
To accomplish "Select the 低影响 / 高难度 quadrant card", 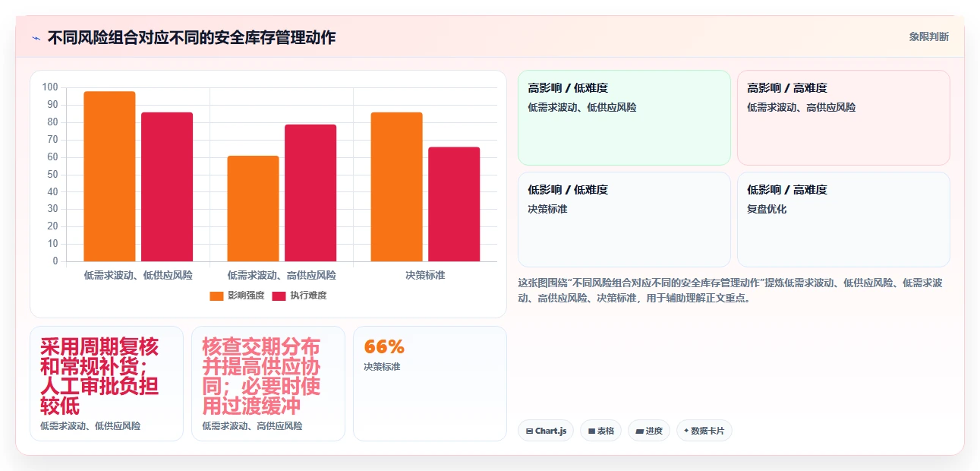I will pos(843,220).
